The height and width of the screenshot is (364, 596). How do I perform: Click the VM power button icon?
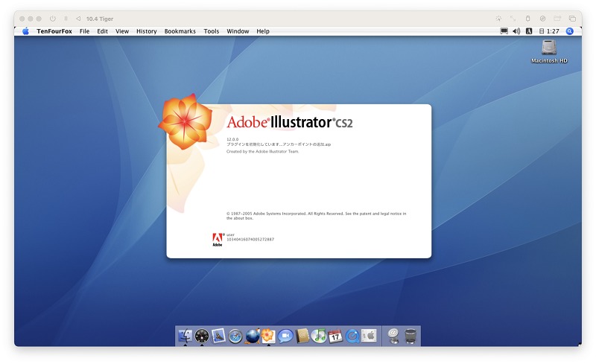tap(52, 19)
